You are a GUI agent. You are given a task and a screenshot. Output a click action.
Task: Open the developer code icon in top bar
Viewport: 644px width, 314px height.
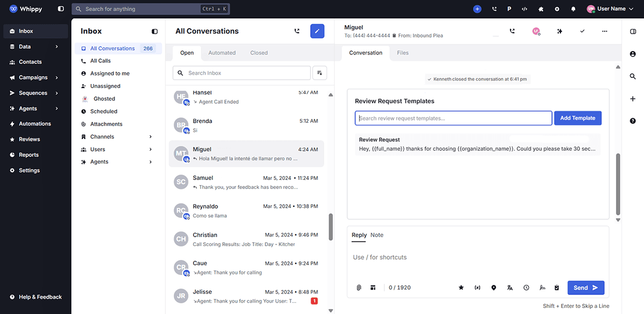pyautogui.click(x=525, y=9)
